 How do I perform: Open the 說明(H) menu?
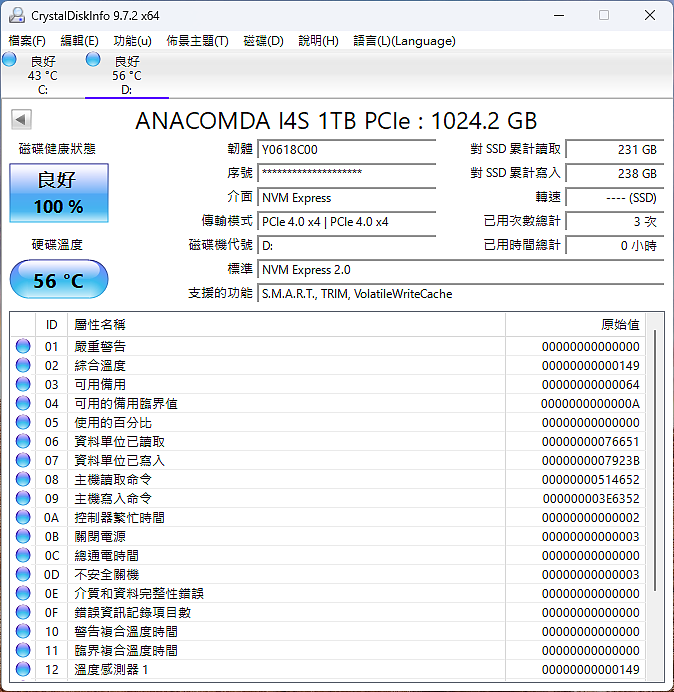pyautogui.click(x=318, y=41)
